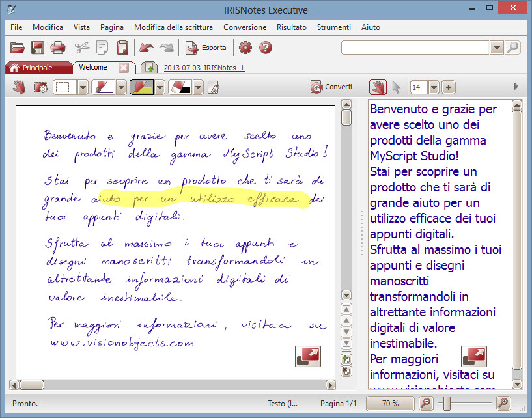Image resolution: width=532 pixels, height=418 pixels.
Task: Run search with the magnifier icon
Action: 512,48
